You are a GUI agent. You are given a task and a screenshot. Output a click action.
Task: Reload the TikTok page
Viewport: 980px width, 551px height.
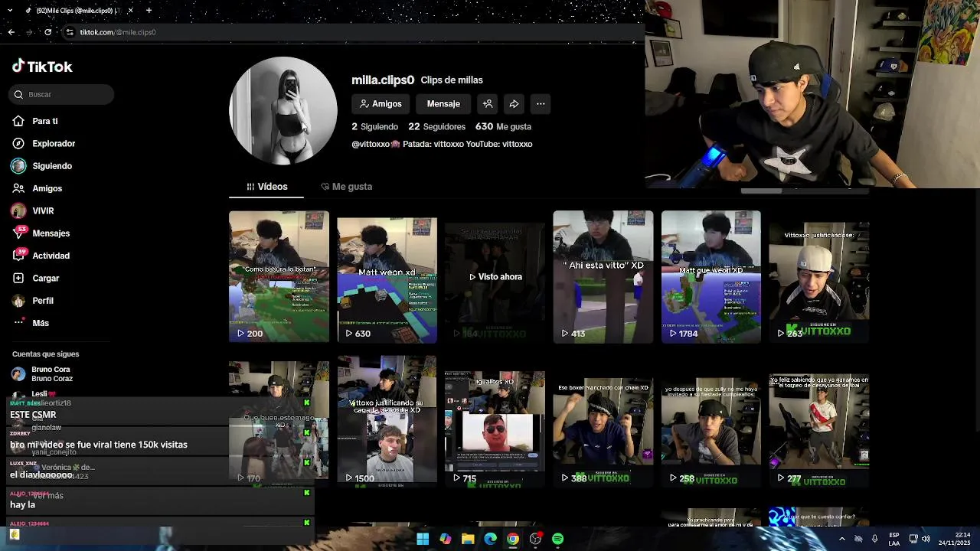[x=47, y=32]
